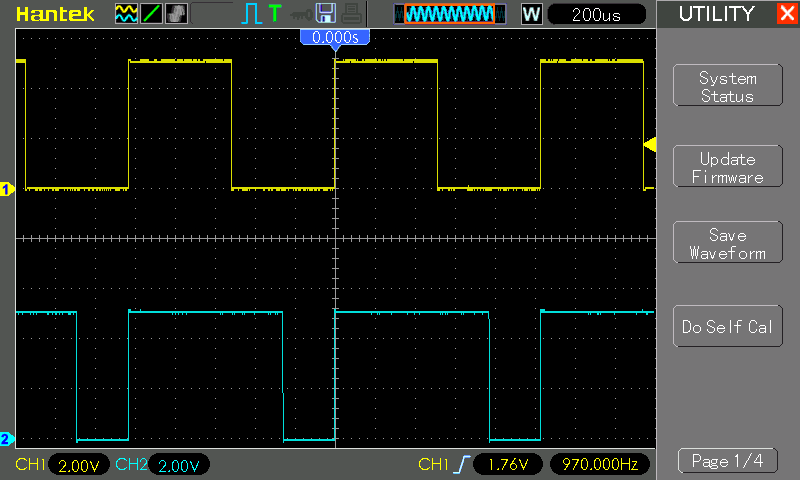Click the 0.000s horizontal trigger position marker
The width and height of the screenshot is (800, 480).
335,37
